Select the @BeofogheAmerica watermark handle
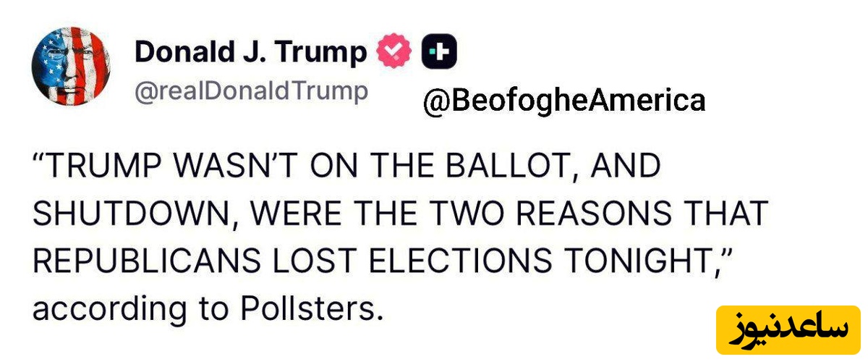This screenshot has width=868, height=362. pyautogui.click(x=564, y=100)
